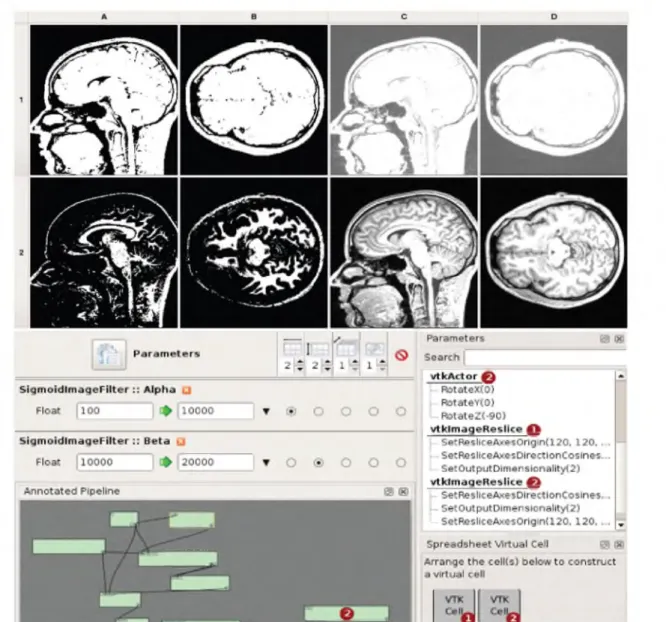Remove the SigmoidImageFilter Beta parameter via orange X
666x622 pixels.
(181, 441)
